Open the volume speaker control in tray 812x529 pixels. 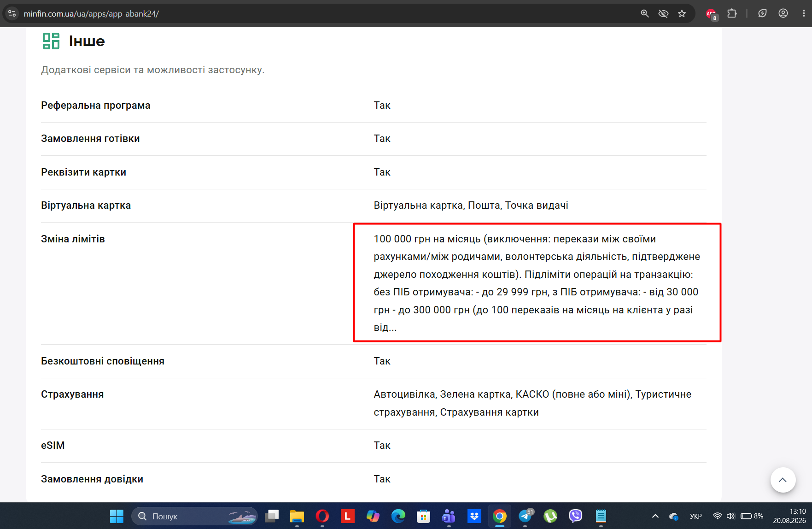(730, 516)
